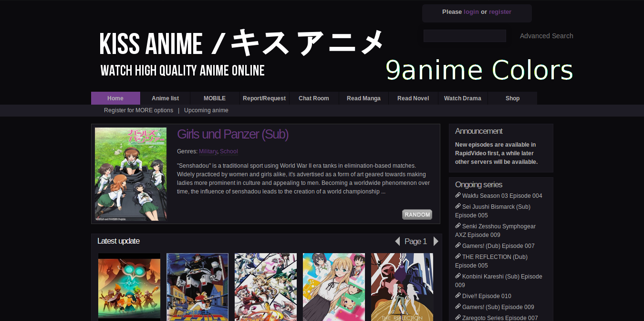The image size is (644, 321).
Task: Open Gamers! (Sub) Episode 009
Action: coord(498,307)
